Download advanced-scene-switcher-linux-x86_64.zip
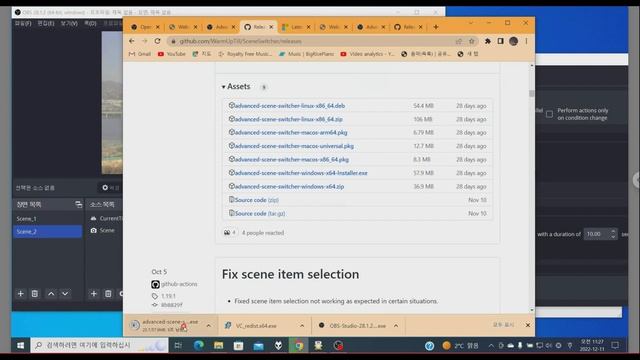This screenshot has width=640, height=360. click(289, 119)
